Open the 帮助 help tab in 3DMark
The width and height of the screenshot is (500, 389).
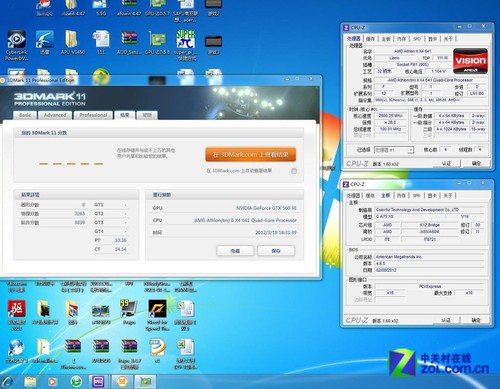pos(147,115)
